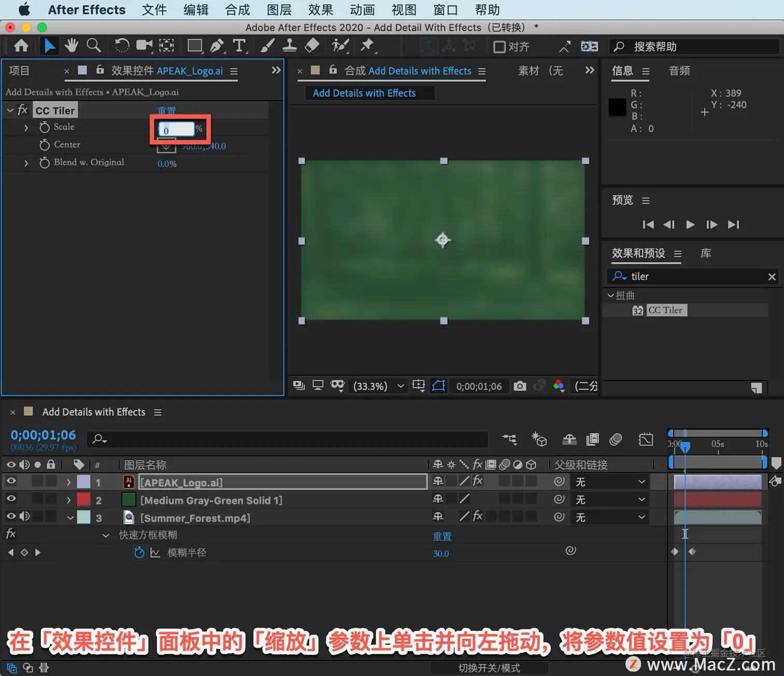The height and width of the screenshot is (676, 784).
Task: Click red label swatch of layer 2
Action: pyautogui.click(x=83, y=499)
